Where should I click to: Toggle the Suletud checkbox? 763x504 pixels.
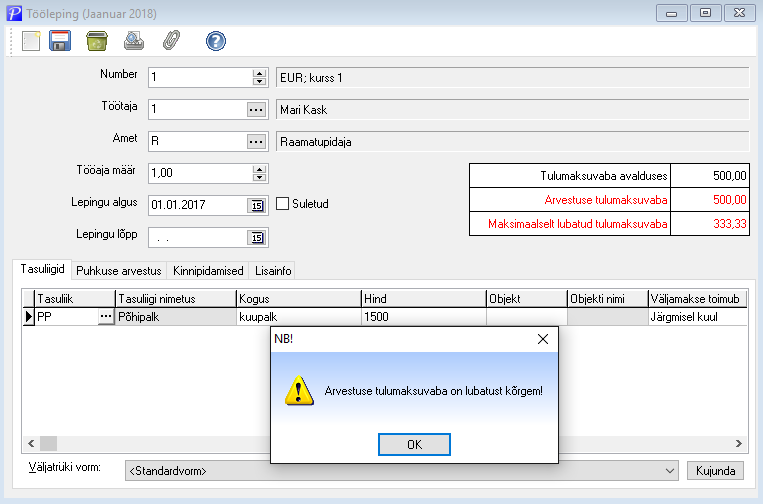click(x=282, y=203)
